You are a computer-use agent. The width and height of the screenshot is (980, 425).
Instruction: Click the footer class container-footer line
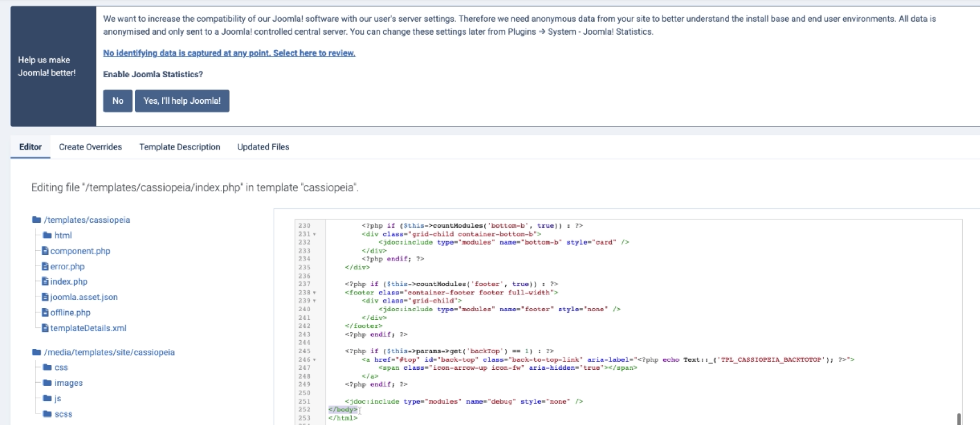point(451,293)
